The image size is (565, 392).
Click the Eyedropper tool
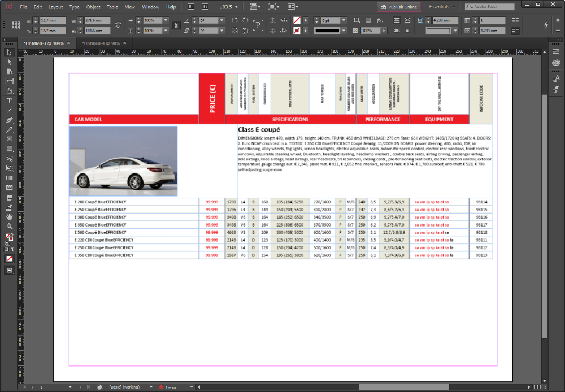tap(9, 207)
